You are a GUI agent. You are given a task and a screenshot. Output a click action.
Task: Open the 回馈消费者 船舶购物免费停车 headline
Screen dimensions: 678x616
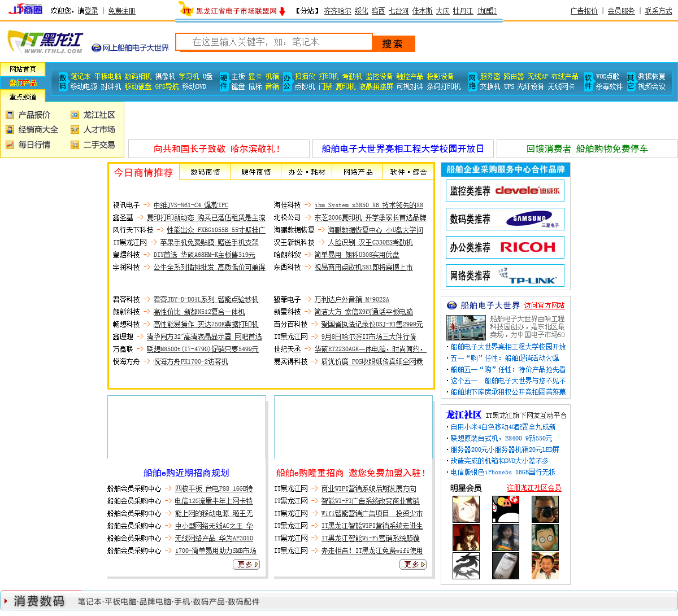tap(587, 148)
